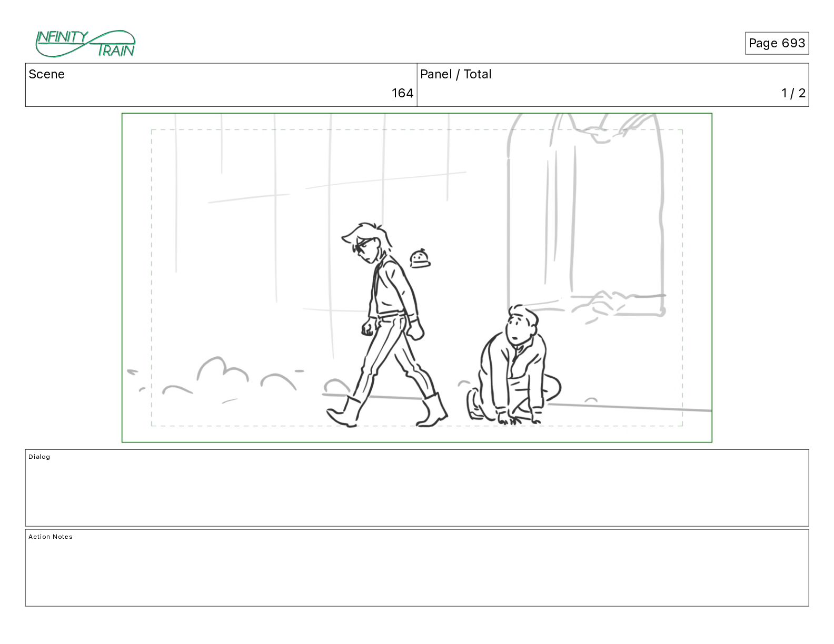Click inside the Action Notes box
834x644 pixels.
tap(417, 568)
